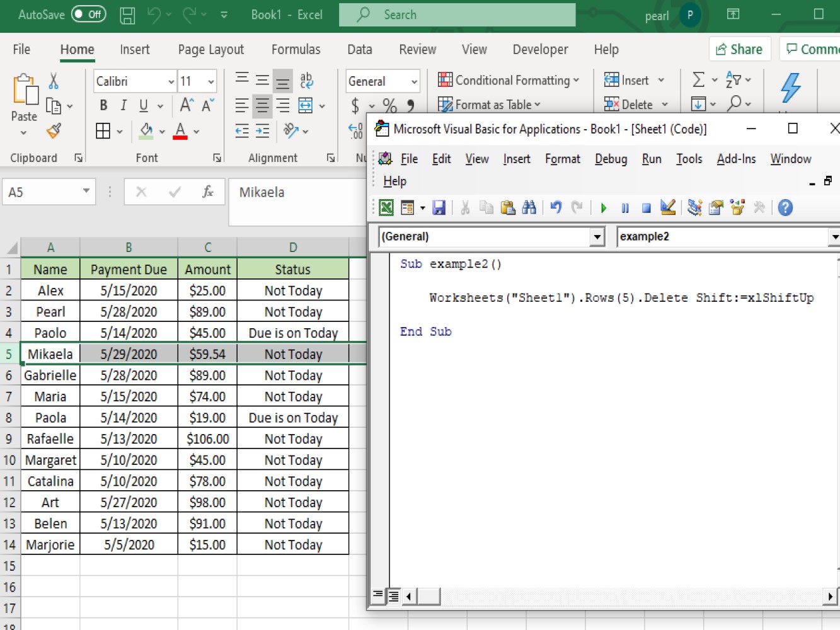This screenshot has height=630, width=840.
Task: Switch to the Developer ribbon tab
Action: pyautogui.click(x=539, y=49)
